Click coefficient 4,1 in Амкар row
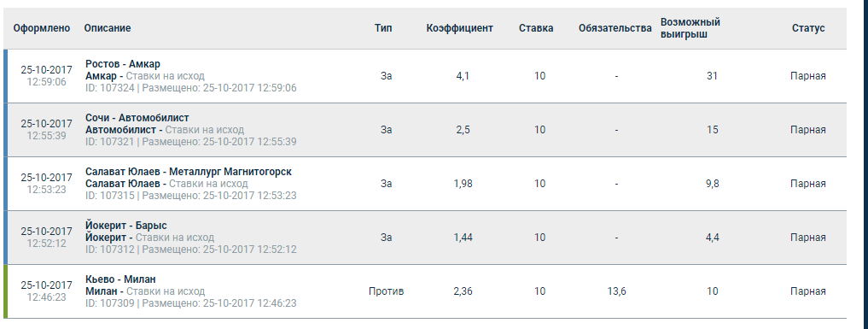Viewport: 868px width, 329px height. pyautogui.click(x=463, y=76)
